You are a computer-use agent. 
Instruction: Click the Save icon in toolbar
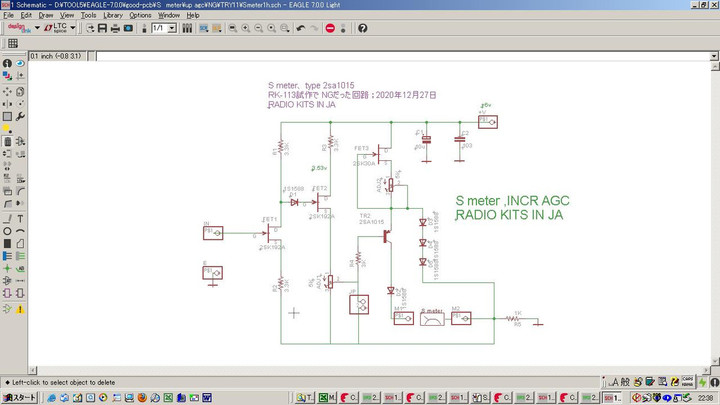[x=100, y=28]
